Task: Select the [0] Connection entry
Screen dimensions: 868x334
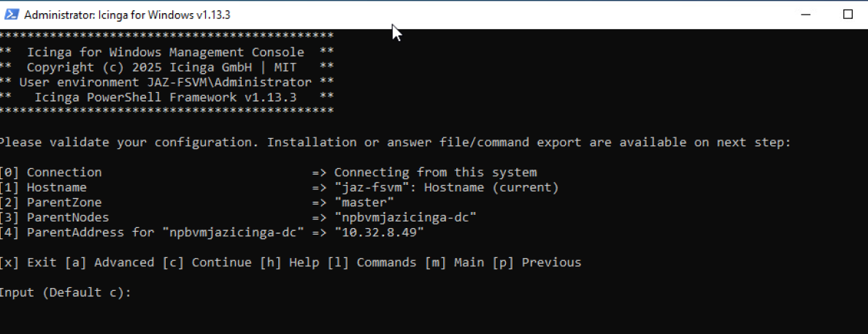Action: click(x=269, y=172)
